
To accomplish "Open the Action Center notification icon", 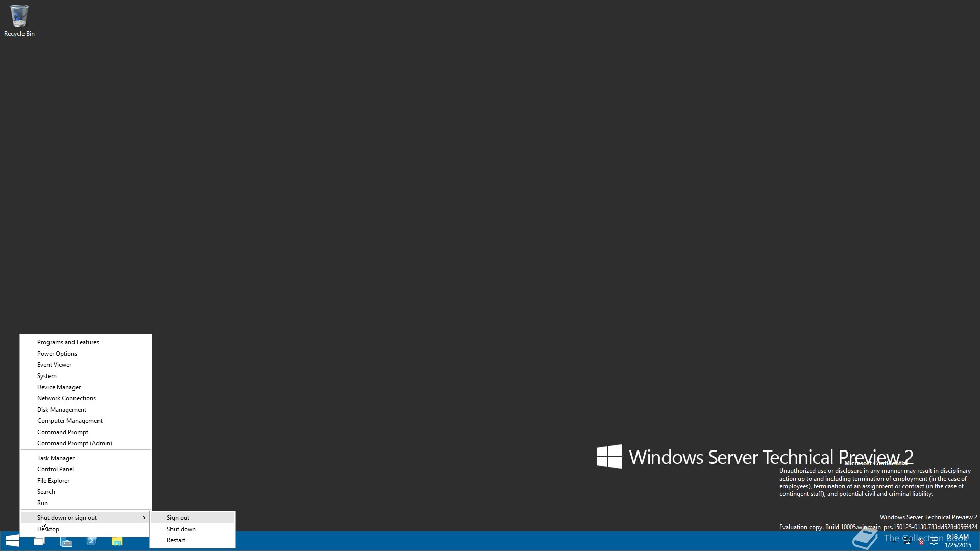I will 934,541.
